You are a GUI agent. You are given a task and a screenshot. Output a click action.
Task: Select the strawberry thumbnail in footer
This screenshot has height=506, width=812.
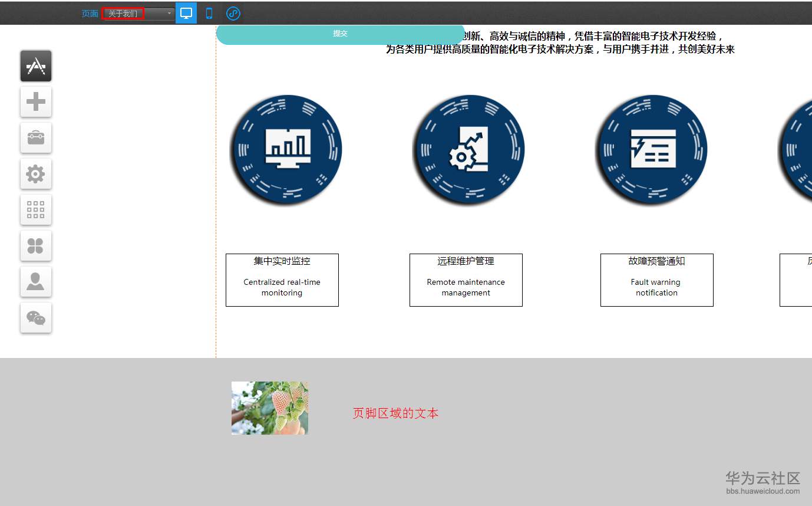coord(270,408)
